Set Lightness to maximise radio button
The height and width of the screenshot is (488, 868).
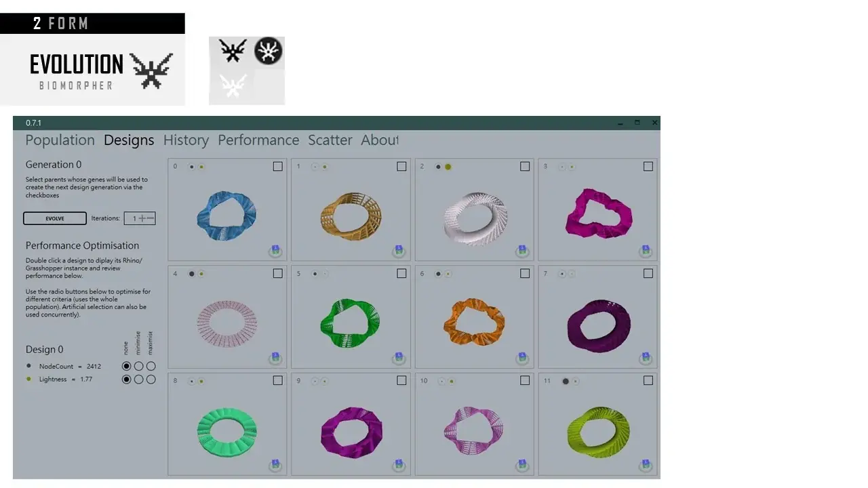151,380
